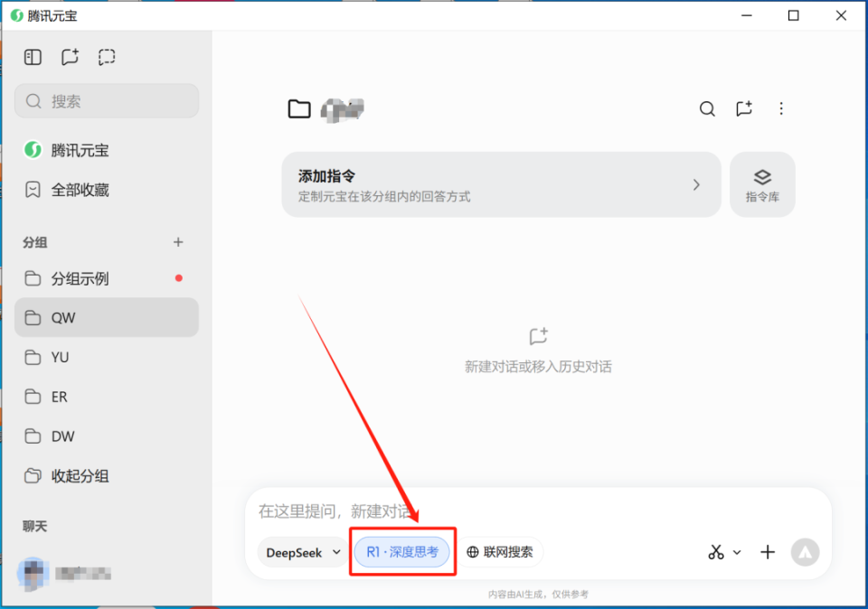The image size is (868, 609).
Task: Start new chat from sidebar top icon
Action: point(70,57)
